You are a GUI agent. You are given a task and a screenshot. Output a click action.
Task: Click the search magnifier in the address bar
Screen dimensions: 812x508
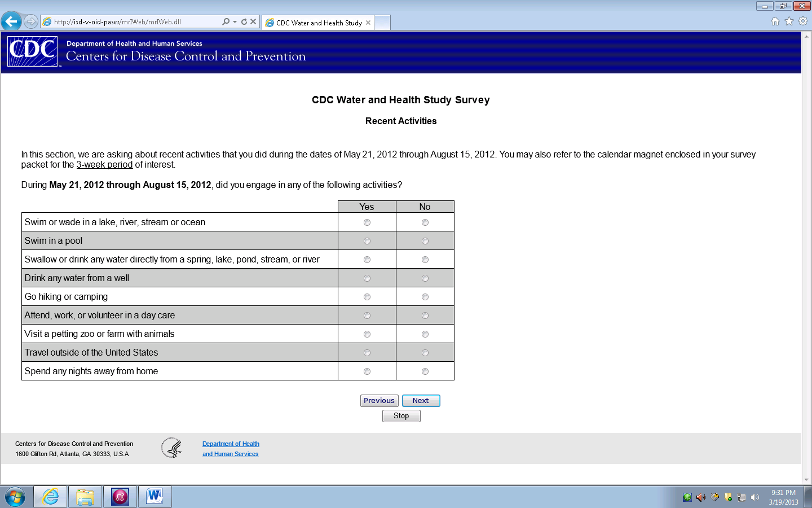(x=226, y=21)
